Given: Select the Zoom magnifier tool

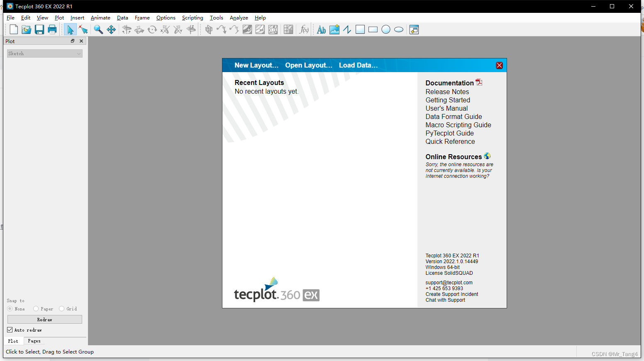Looking at the screenshot, I should (x=98, y=29).
